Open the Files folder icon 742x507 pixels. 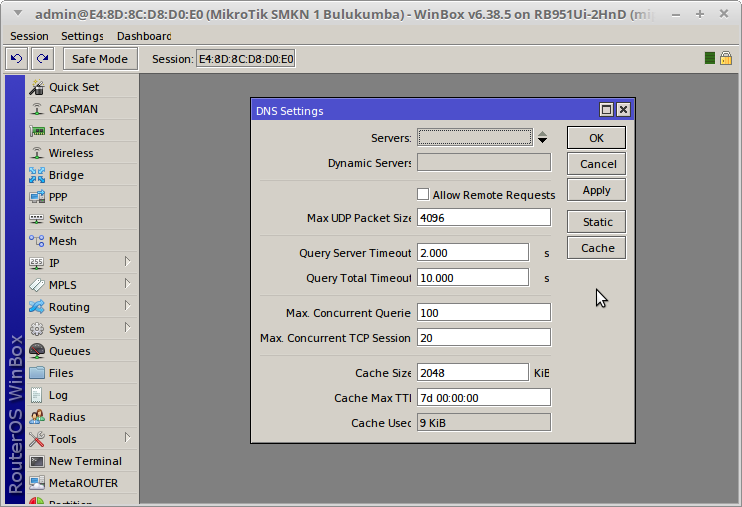36,373
